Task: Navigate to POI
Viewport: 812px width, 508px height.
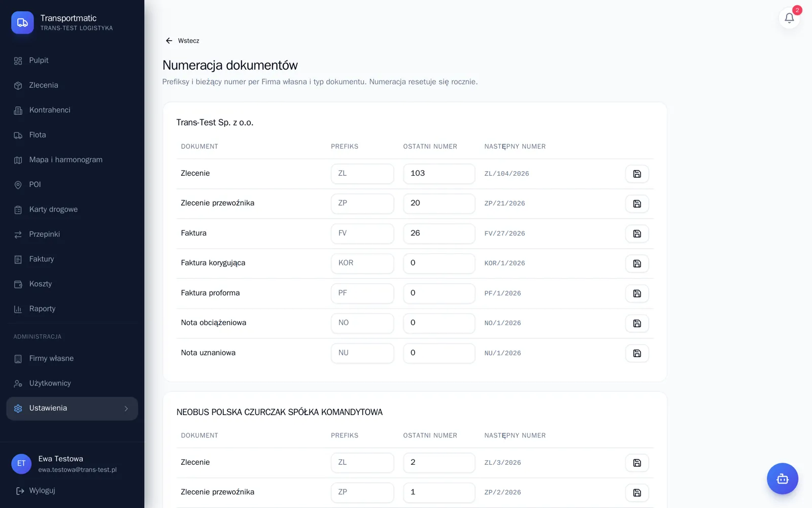Action: (72, 185)
